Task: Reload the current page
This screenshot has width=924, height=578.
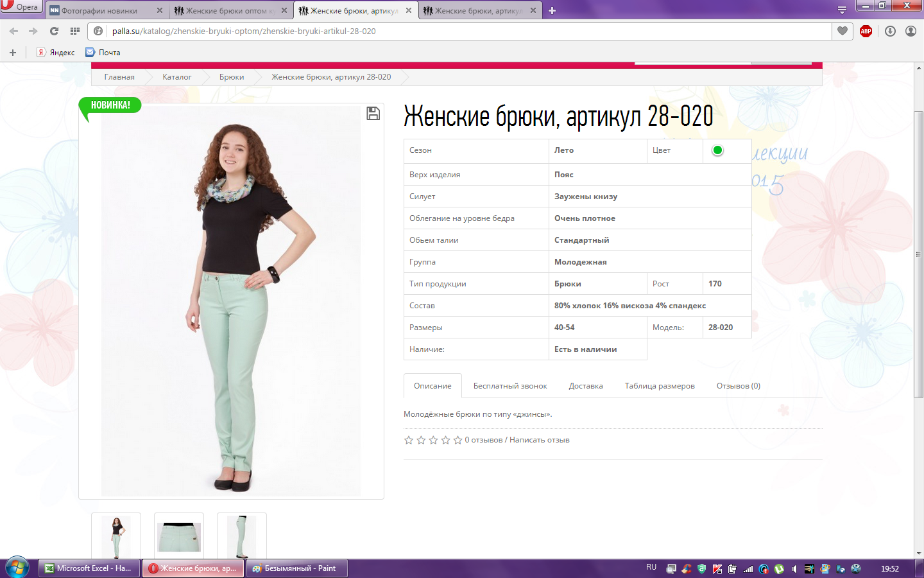Action: click(54, 31)
